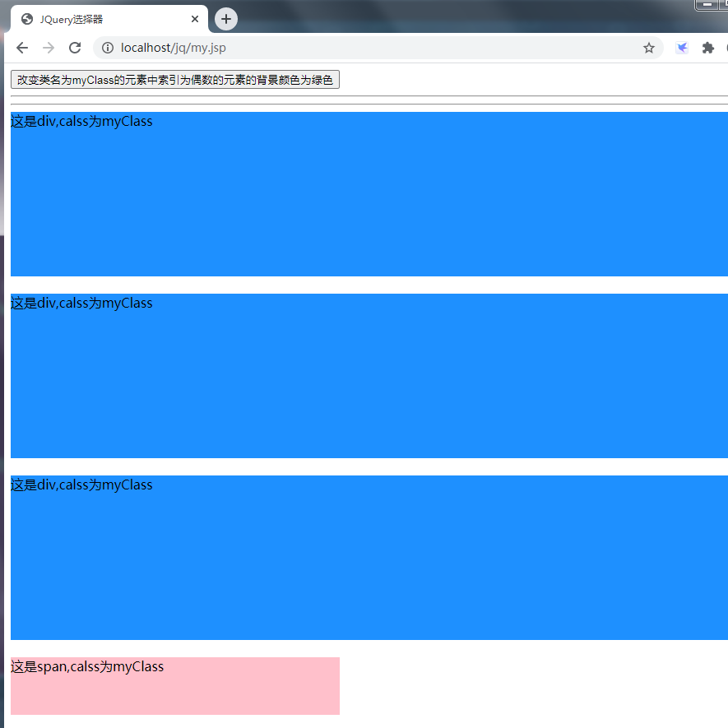This screenshot has height=728, width=728.
Task: Open the blue bird extension icon
Action: [x=682, y=48]
